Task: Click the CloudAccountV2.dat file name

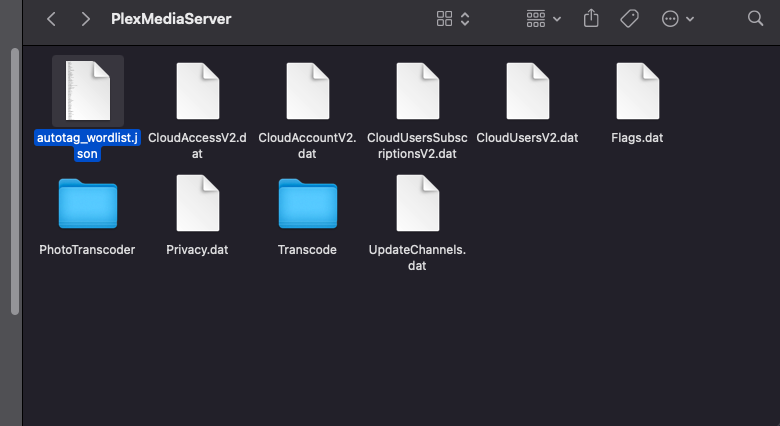Action: click(307, 145)
